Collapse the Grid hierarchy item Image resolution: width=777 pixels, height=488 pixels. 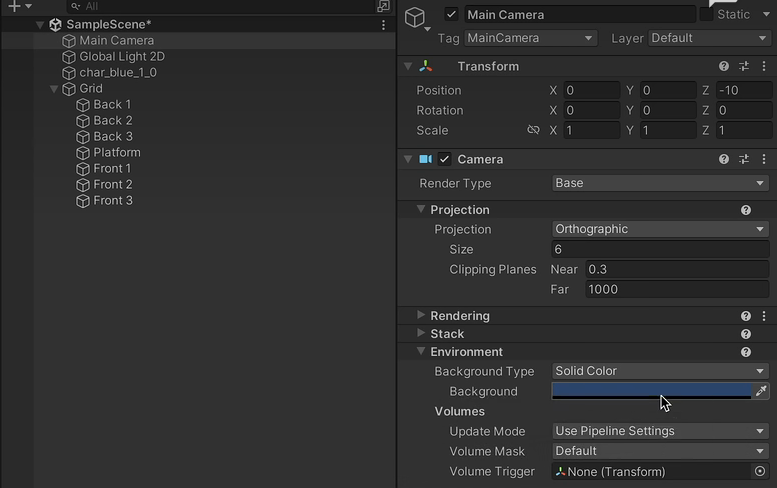(54, 89)
